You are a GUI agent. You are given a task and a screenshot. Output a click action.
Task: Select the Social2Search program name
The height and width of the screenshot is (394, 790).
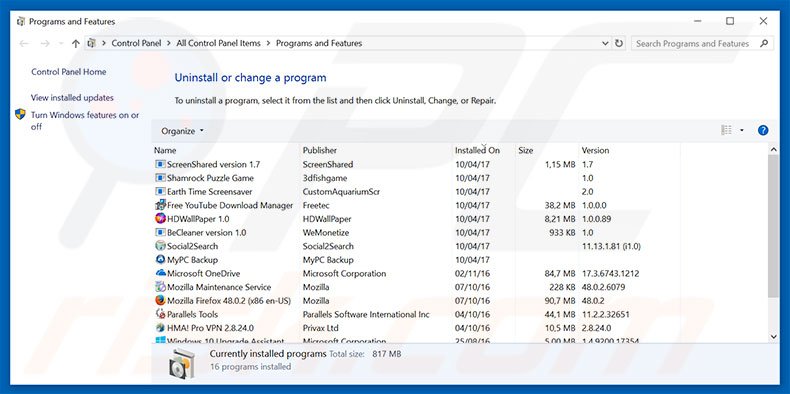coord(192,246)
